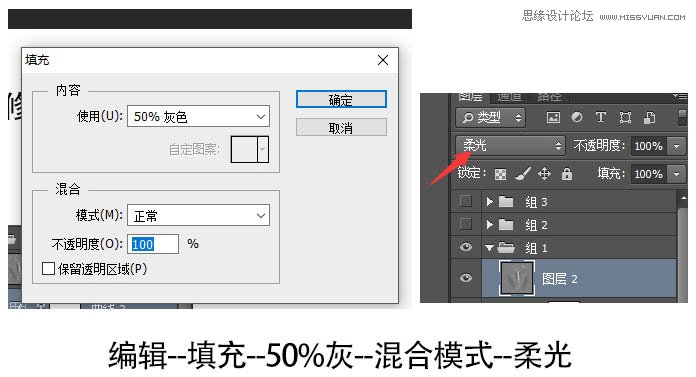The width and height of the screenshot is (696, 377).
Task: Open the 柔光 blend mode dropdown
Action: (x=510, y=145)
